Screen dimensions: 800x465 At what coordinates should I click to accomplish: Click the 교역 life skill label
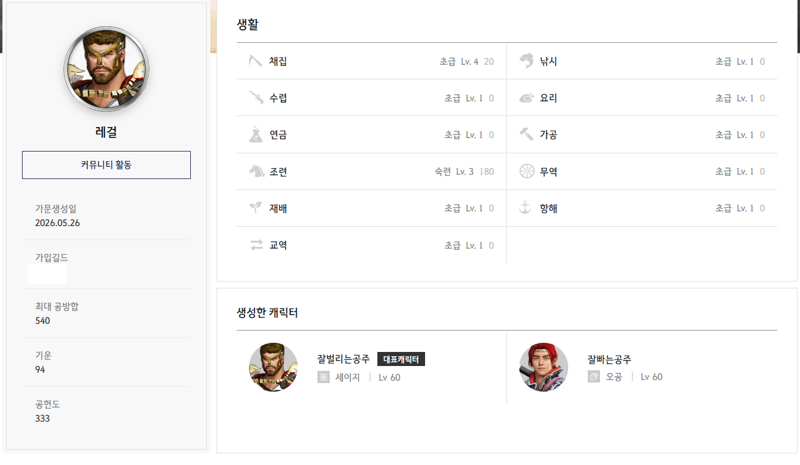278,245
